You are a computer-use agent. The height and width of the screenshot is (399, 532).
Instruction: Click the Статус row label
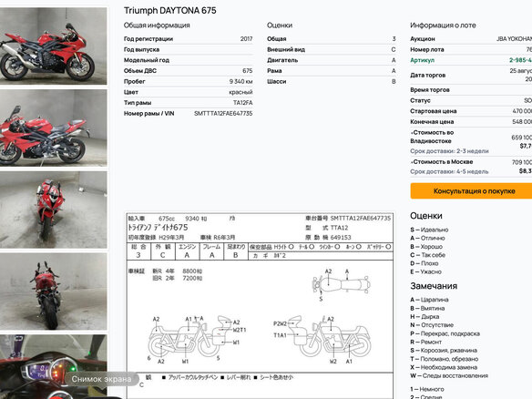420,100
